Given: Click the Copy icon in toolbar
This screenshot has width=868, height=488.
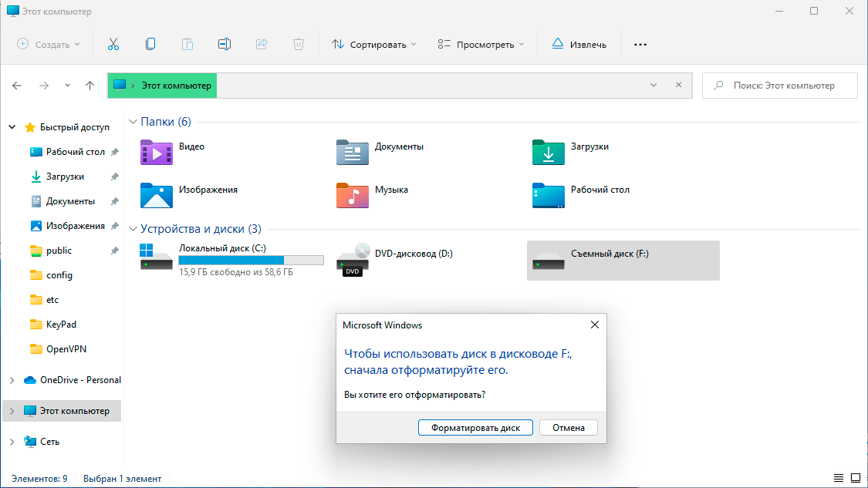Looking at the screenshot, I should pyautogui.click(x=150, y=44).
